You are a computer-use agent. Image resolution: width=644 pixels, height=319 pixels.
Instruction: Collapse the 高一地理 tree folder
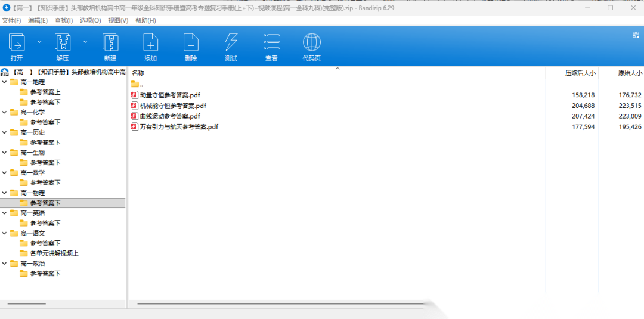tap(5, 82)
